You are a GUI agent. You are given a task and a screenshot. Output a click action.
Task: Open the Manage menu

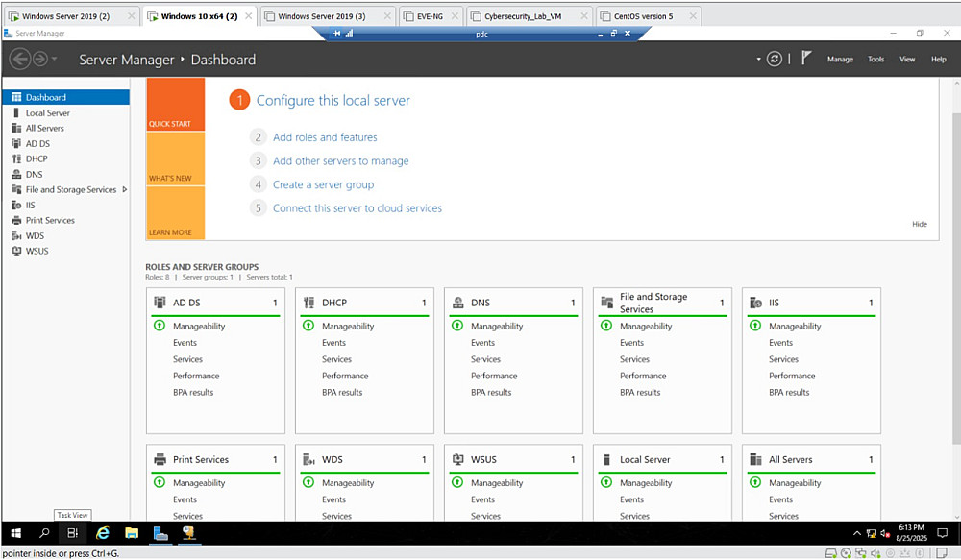[x=840, y=60]
